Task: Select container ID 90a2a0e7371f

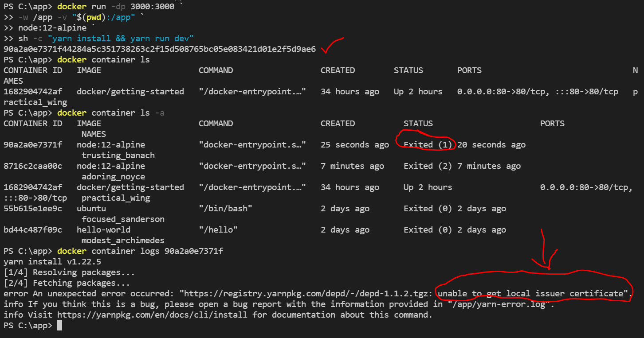Action: pos(32,144)
